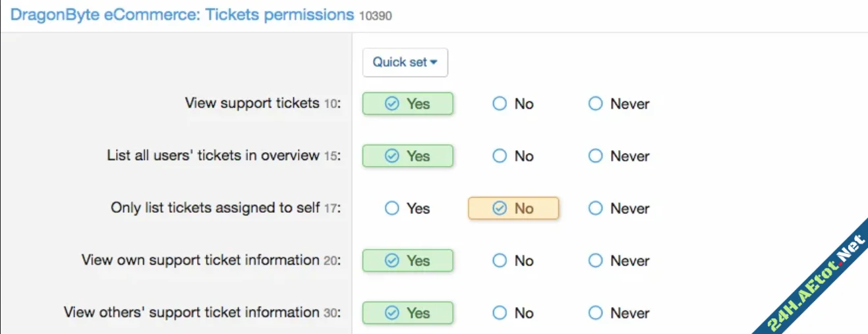Select Yes for Only list tickets assigned to self
This screenshot has width=868, height=334.
407,208
